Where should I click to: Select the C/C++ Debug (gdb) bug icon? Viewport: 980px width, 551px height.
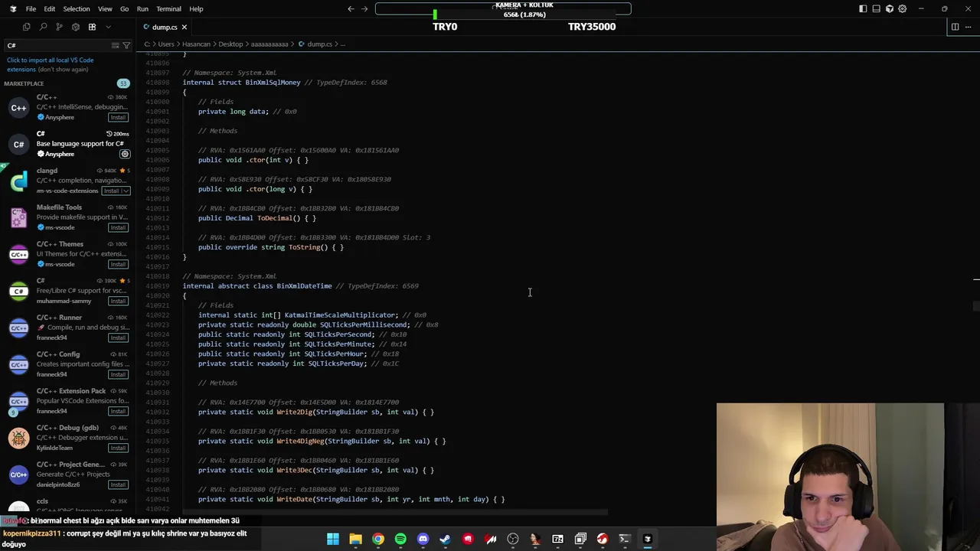(x=18, y=438)
